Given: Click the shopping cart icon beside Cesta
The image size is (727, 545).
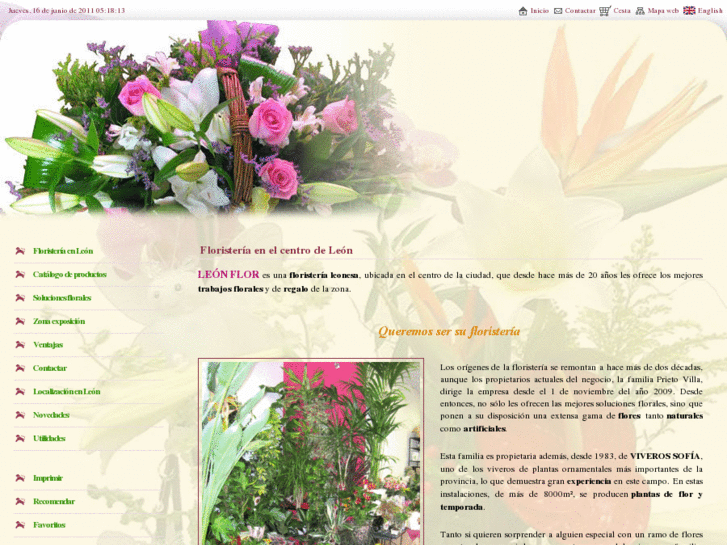Looking at the screenshot, I should 605,11.
